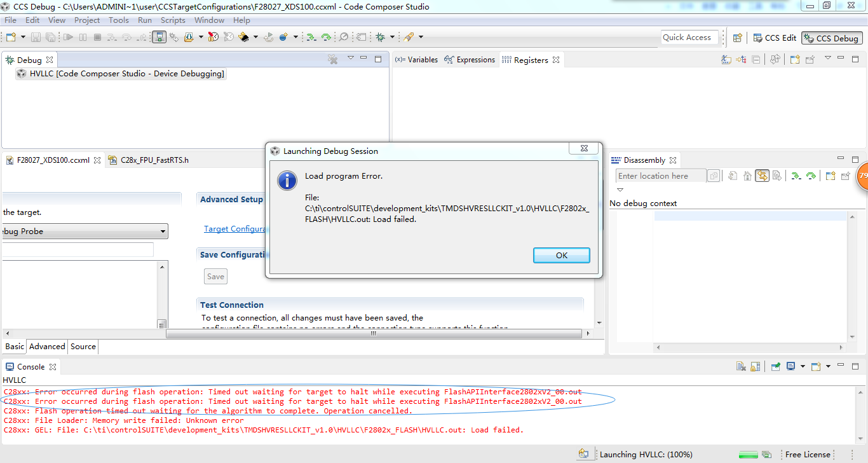Viewport: 868px width, 463px height.
Task: Click the Open Perspective icon
Action: click(x=737, y=38)
